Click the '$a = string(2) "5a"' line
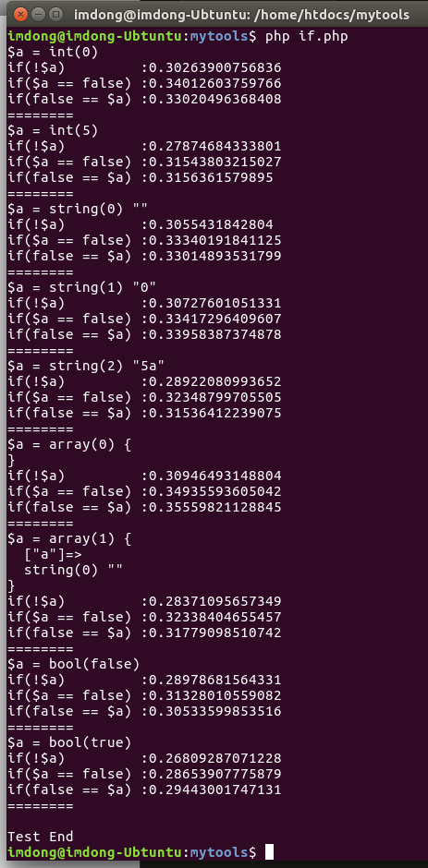The height and width of the screenshot is (868, 428). pos(86,366)
